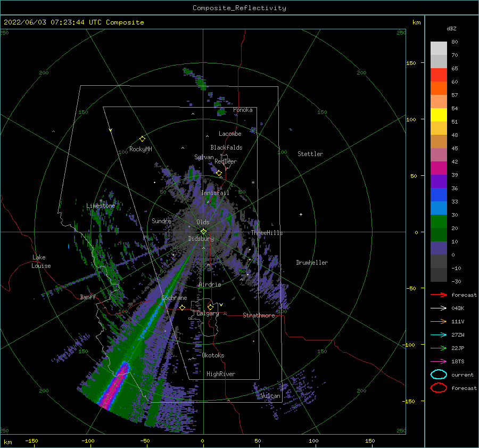Click the RedDeer city label
Viewport: 479px width, 448px height.
(226, 161)
